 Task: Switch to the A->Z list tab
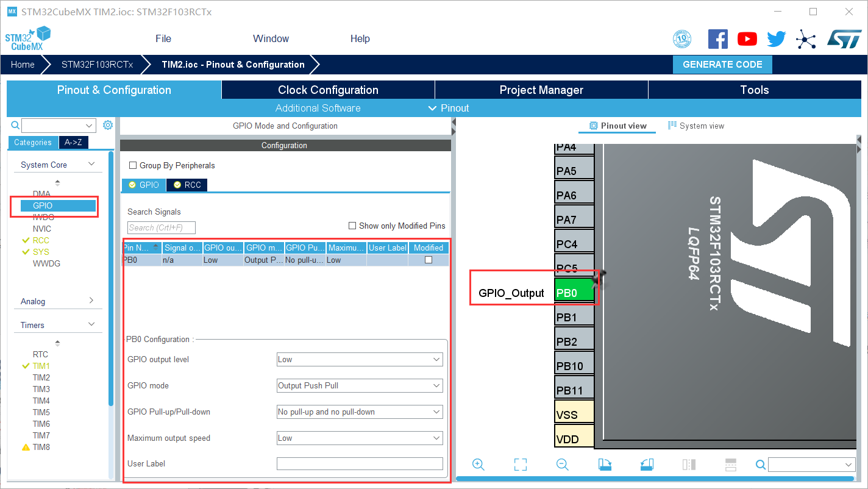74,142
